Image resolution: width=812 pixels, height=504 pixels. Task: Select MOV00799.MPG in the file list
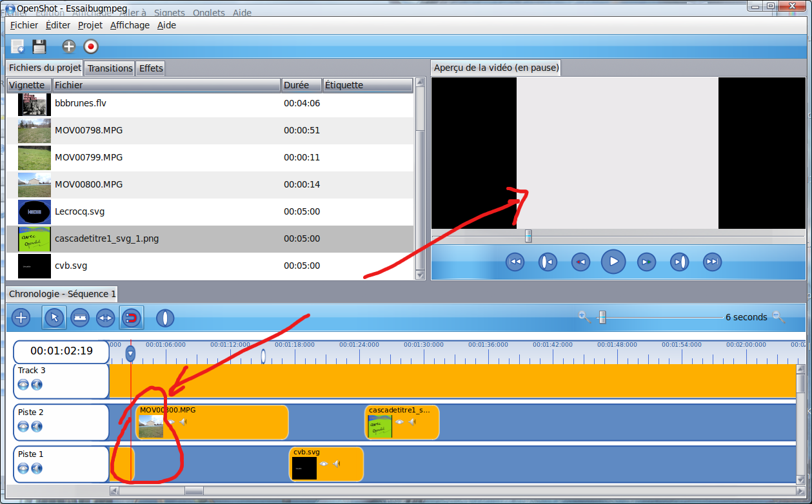click(x=210, y=157)
